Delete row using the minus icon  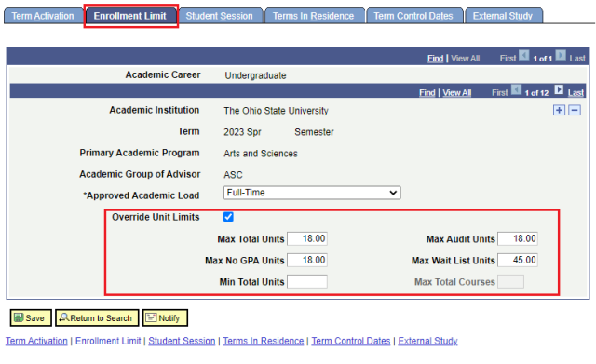click(x=575, y=110)
